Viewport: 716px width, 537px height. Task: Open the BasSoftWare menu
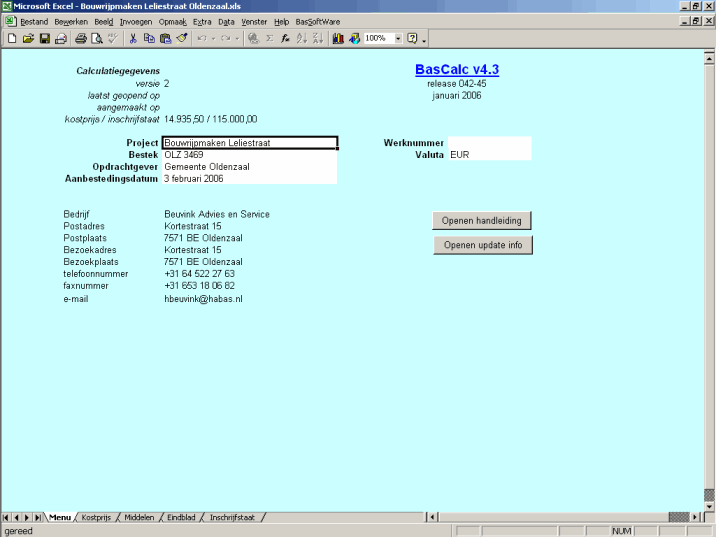pos(316,21)
